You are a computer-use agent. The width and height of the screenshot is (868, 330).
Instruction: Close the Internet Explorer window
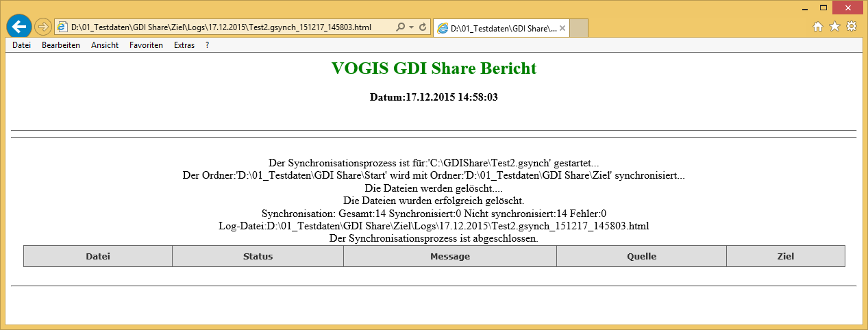848,8
